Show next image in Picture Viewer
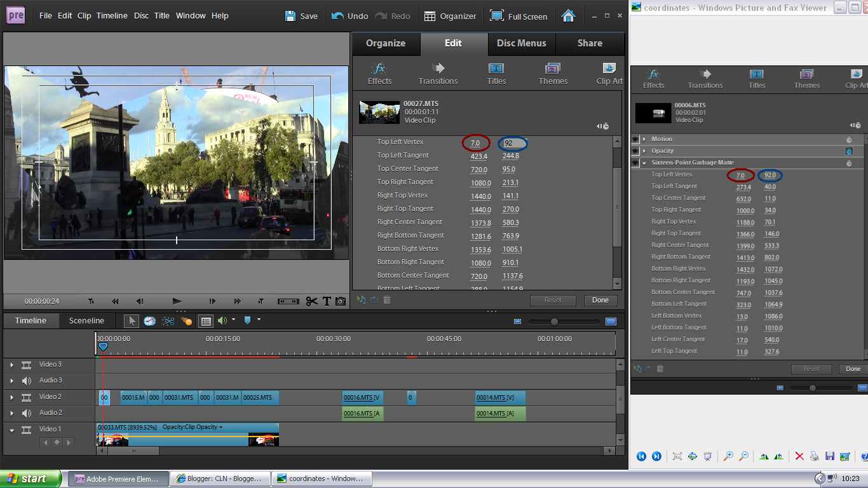The image size is (868, 488). pyautogui.click(x=656, y=456)
